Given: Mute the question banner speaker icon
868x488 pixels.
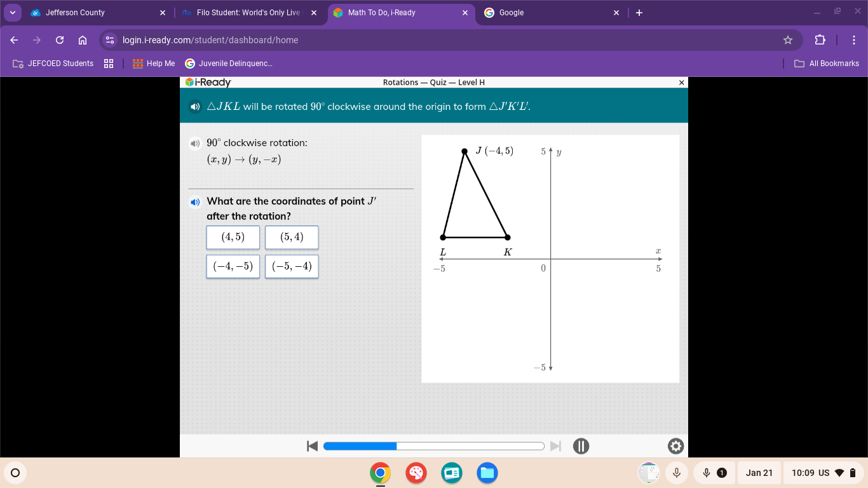Looking at the screenshot, I should [195, 106].
